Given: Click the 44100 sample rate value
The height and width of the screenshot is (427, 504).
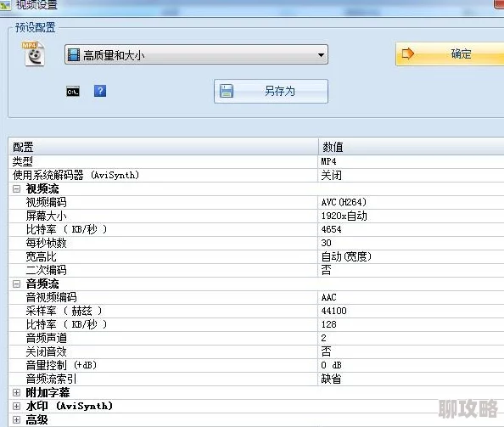Looking at the screenshot, I should [333, 311].
